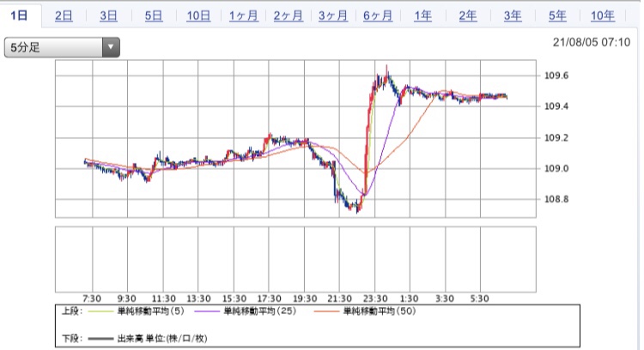The width and height of the screenshot is (644, 350).
Task: Click the 21:30 time axis label
Action: point(340,299)
